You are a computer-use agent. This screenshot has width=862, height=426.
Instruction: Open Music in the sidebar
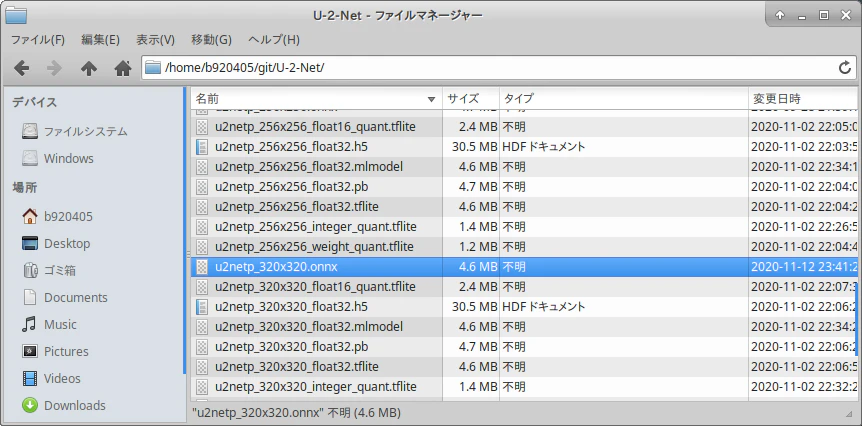tap(49, 324)
